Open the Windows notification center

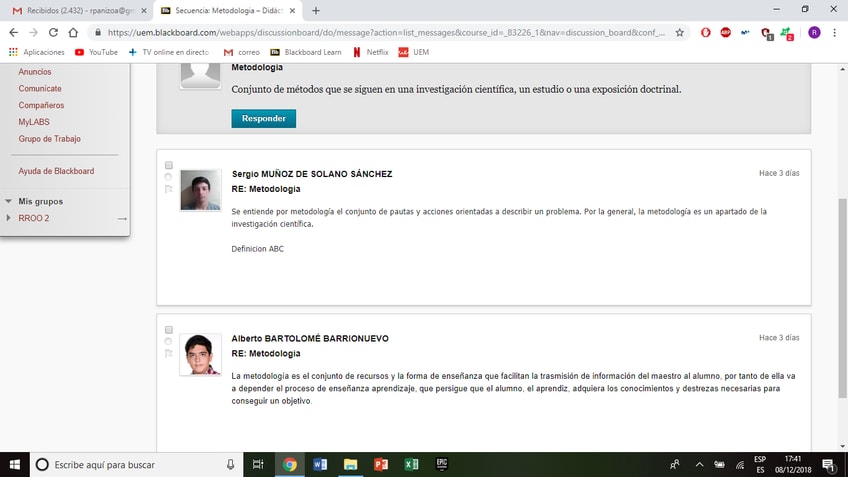(x=829, y=465)
